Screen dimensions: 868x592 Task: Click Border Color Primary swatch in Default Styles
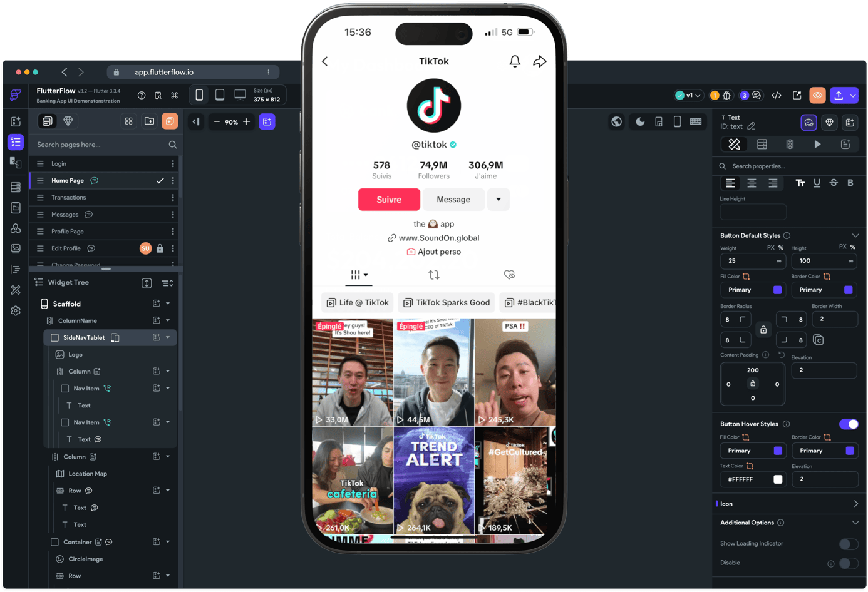[848, 290]
